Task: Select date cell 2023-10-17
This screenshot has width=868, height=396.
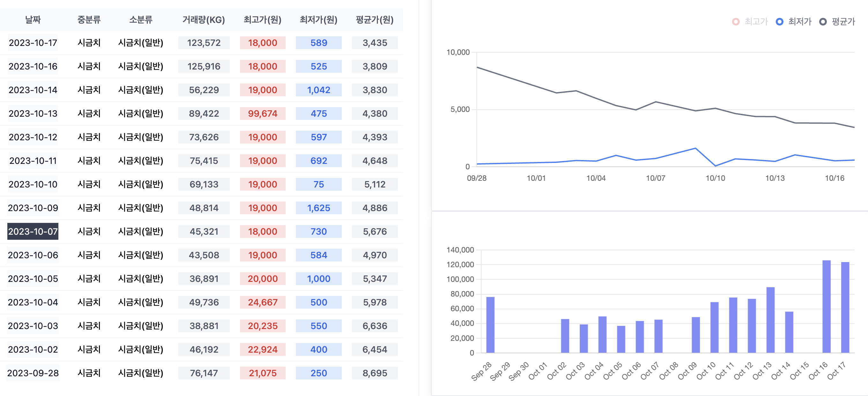Action: [33, 43]
